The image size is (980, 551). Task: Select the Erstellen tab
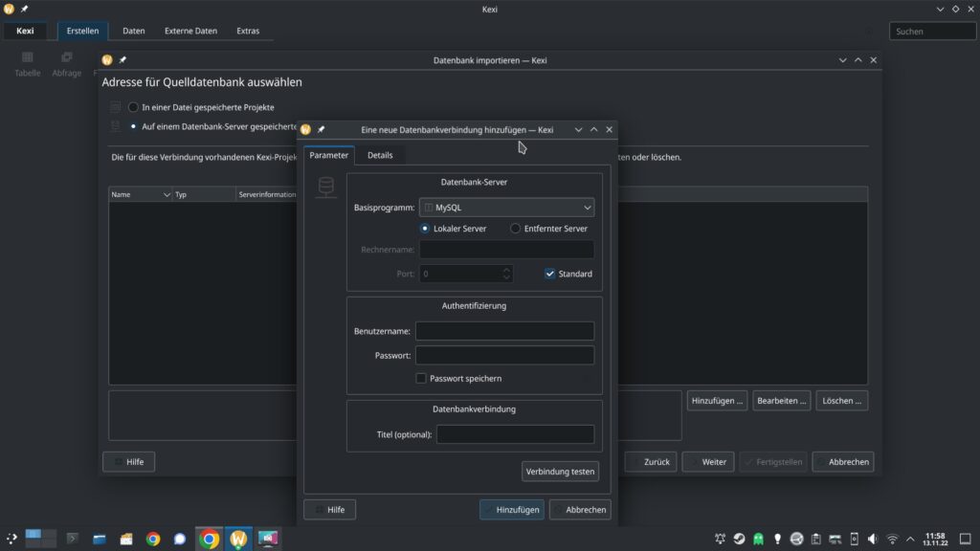[82, 31]
